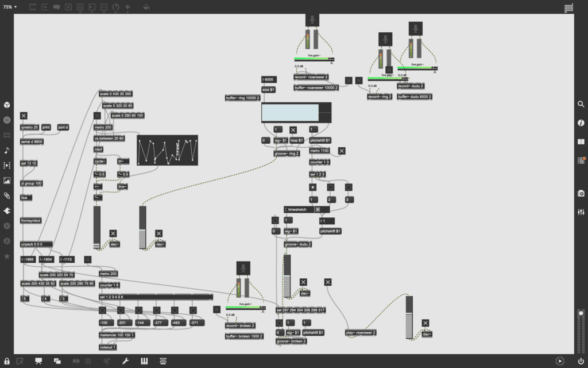Click the target circle icon in left sidebar
The height and width of the screenshot is (368, 588).
click(7, 120)
